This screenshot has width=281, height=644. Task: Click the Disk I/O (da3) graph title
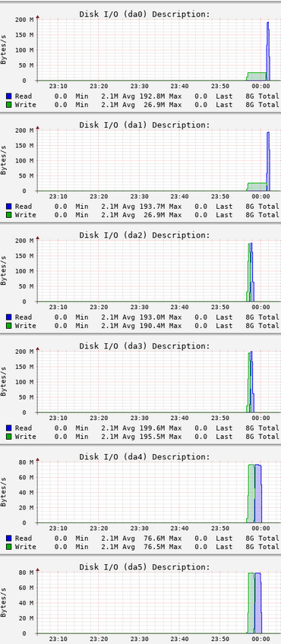click(x=144, y=346)
